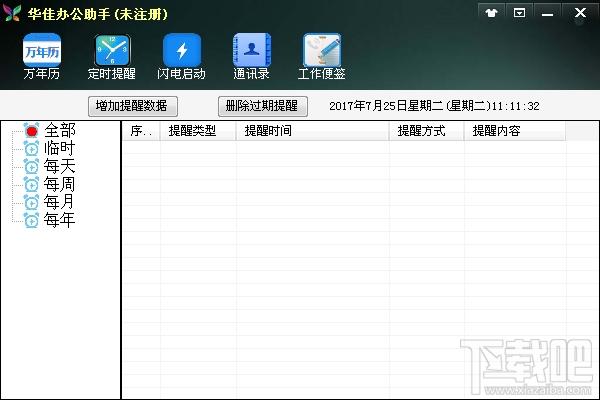
Task: Click the 删除过期提醒 button
Action: click(x=262, y=106)
